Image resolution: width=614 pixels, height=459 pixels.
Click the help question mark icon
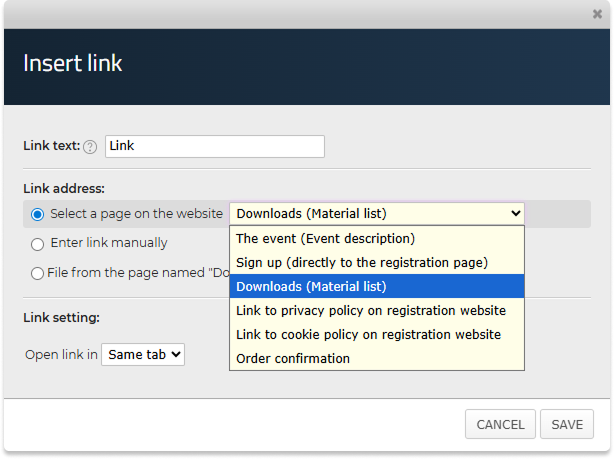90,147
